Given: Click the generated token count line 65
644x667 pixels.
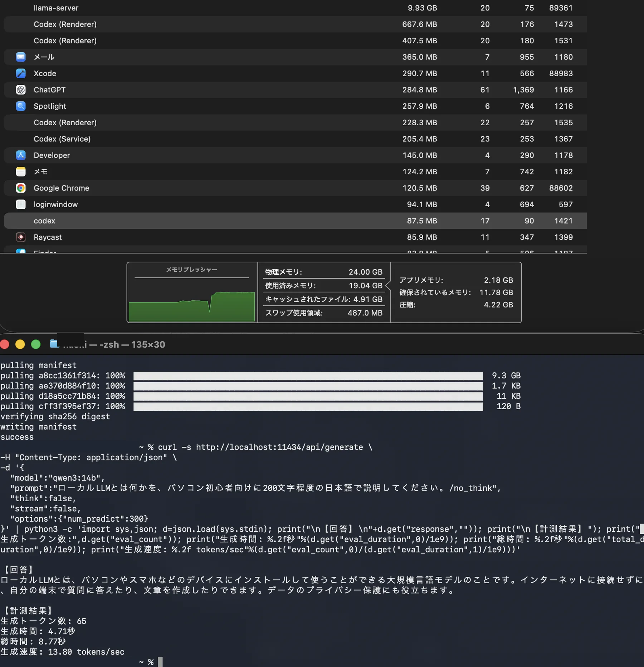Looking at the screenshot, I should (x=43, y=621).
